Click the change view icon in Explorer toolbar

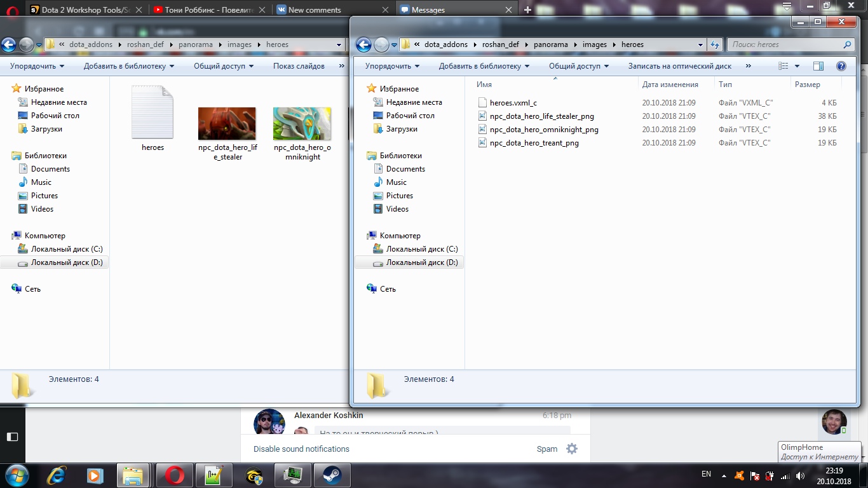pyautogui.click(x=783, y=66)
